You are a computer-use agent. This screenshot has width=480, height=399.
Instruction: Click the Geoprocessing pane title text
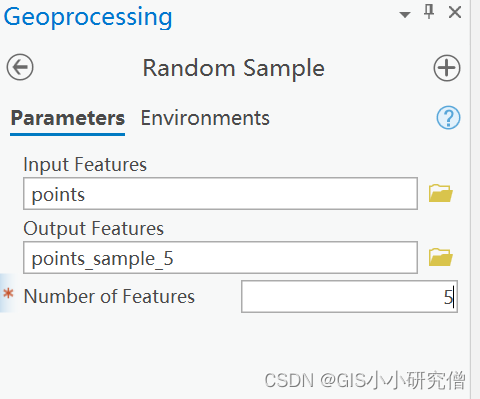[x=88, y=17]
